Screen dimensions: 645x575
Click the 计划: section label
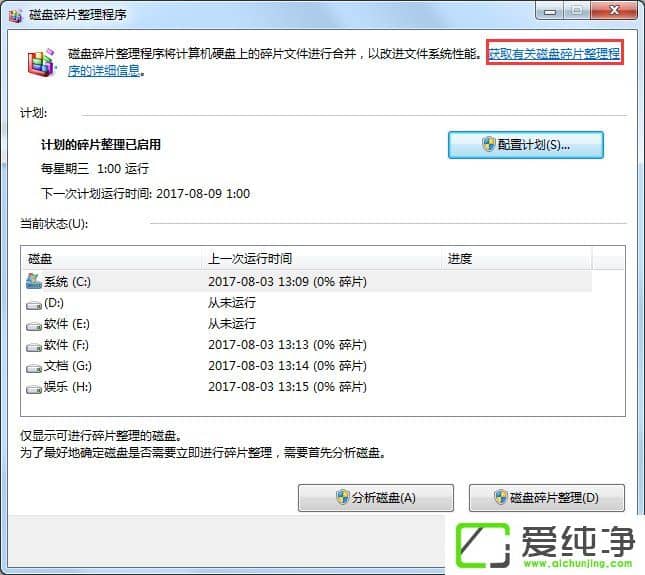tap(34, 113)
